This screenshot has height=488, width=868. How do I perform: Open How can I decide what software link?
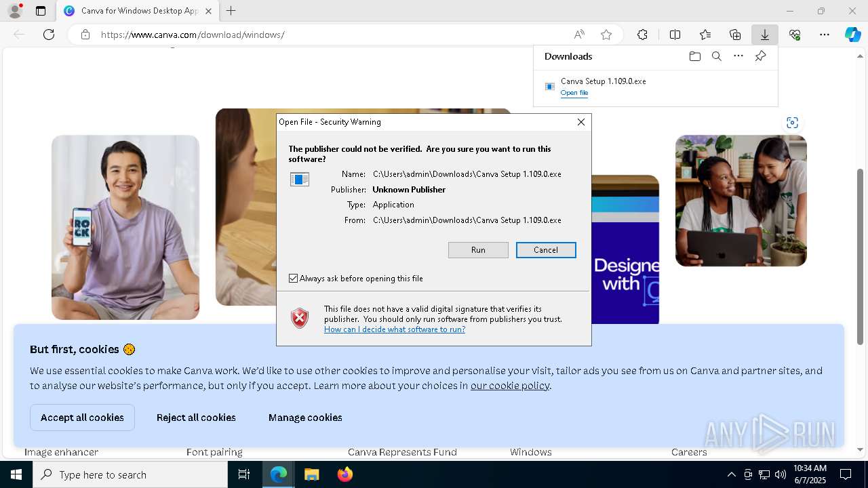click(395, 329)
